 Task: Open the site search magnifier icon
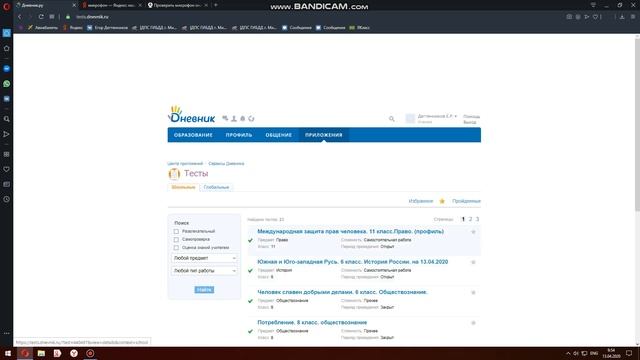tap(391, 119)
